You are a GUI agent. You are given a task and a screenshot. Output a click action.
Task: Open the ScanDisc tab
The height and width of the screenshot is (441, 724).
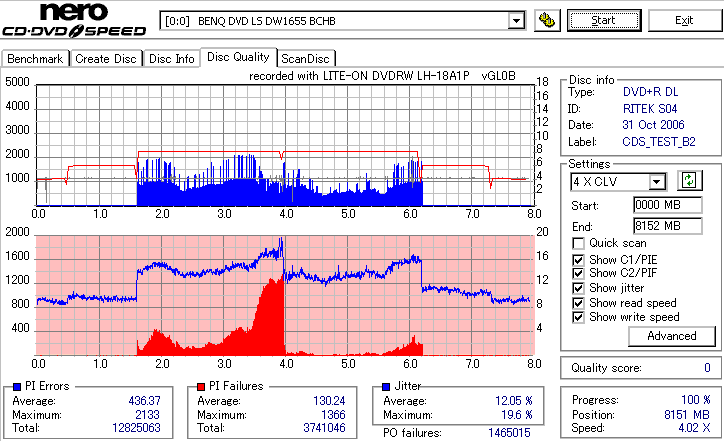[x=305, y=59]
